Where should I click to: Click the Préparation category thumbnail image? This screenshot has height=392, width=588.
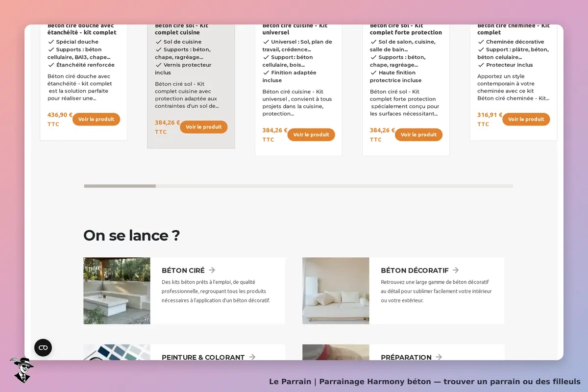coord(336,352)
